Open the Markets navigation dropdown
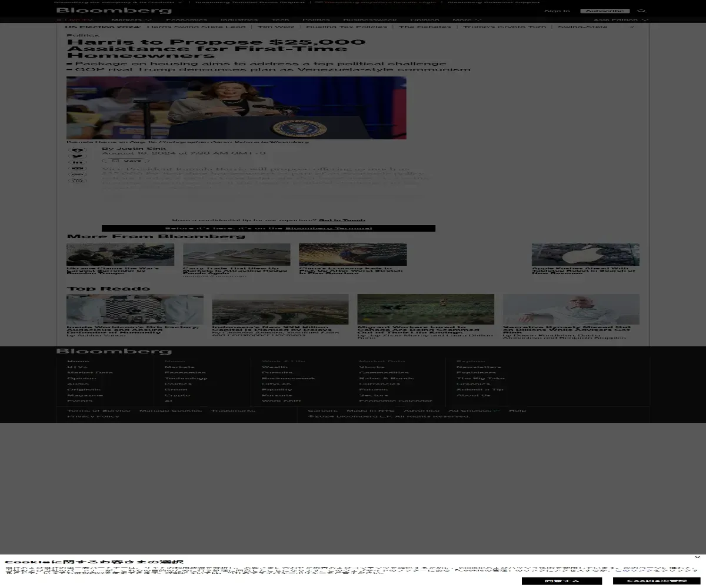 coord(132,20)
